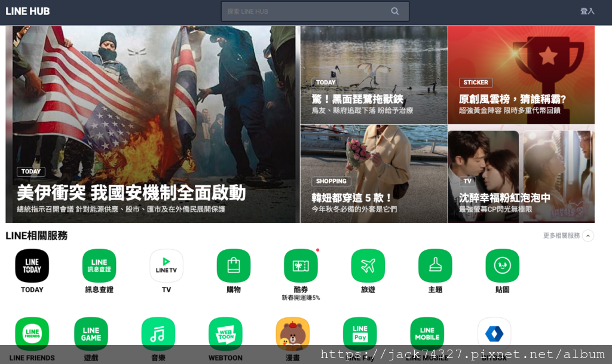
Task: Click the 最強螢幕CP閃光無極限 subtitle
Action: coord(495,209)
